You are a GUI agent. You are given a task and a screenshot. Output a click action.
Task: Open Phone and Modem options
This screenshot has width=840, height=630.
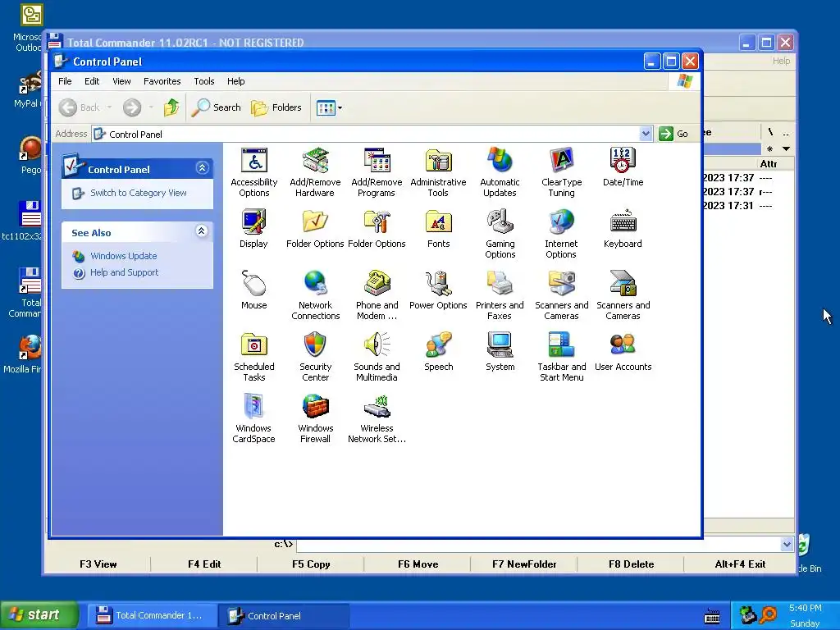tap(377, 295)
